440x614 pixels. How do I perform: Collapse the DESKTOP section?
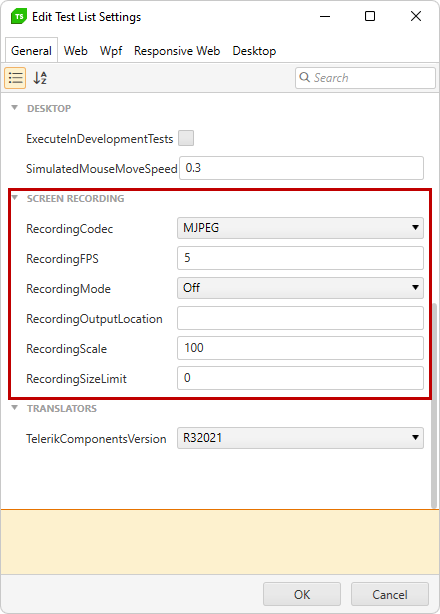(x=15, y=108)
